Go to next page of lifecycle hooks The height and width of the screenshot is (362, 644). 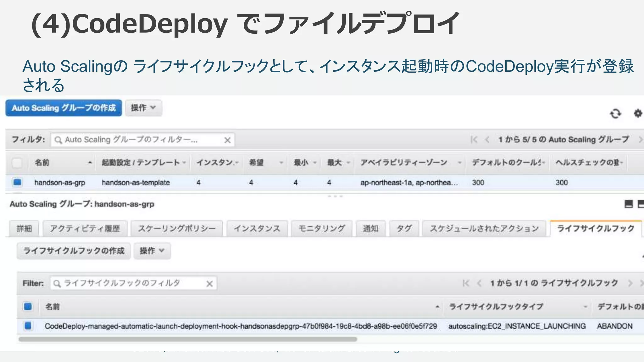[630, 283]
